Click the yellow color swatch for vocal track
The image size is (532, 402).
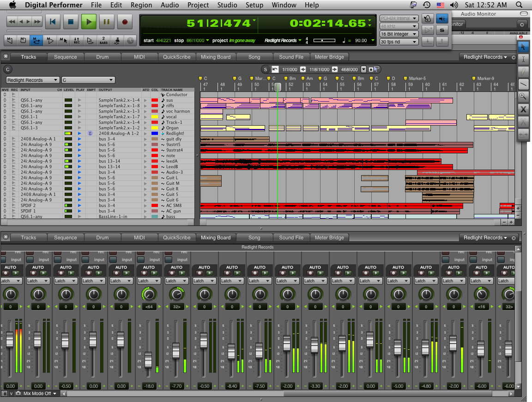point(155,117)
